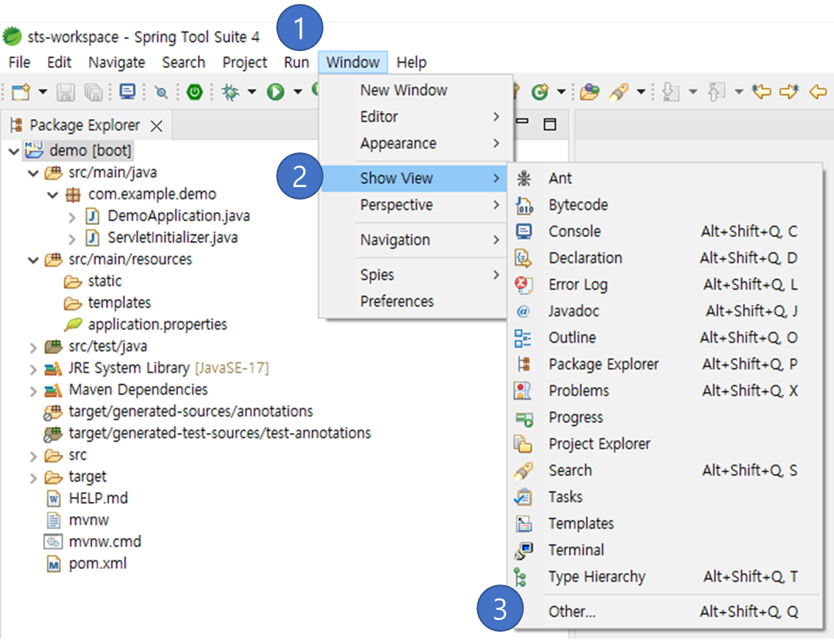Open the Project menu

(244, 62)
